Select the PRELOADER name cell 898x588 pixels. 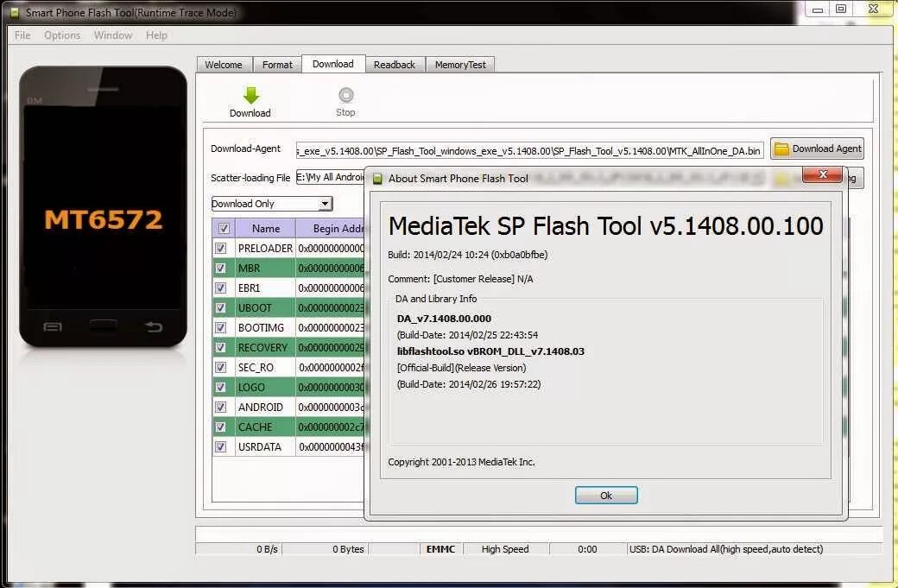coord(265,248)
